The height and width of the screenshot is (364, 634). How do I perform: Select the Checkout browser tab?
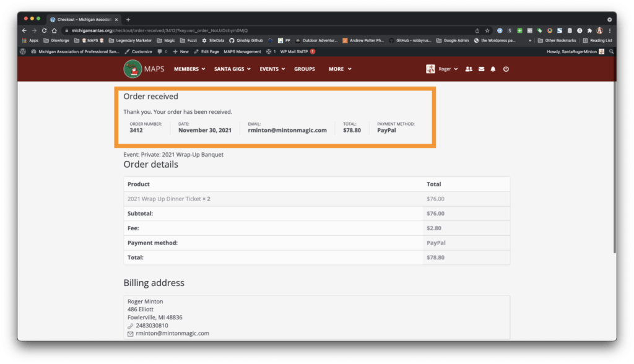[x=84, y=19]
